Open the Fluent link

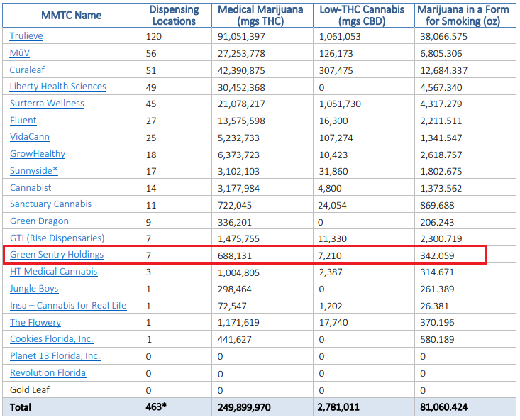click(23, 120)
